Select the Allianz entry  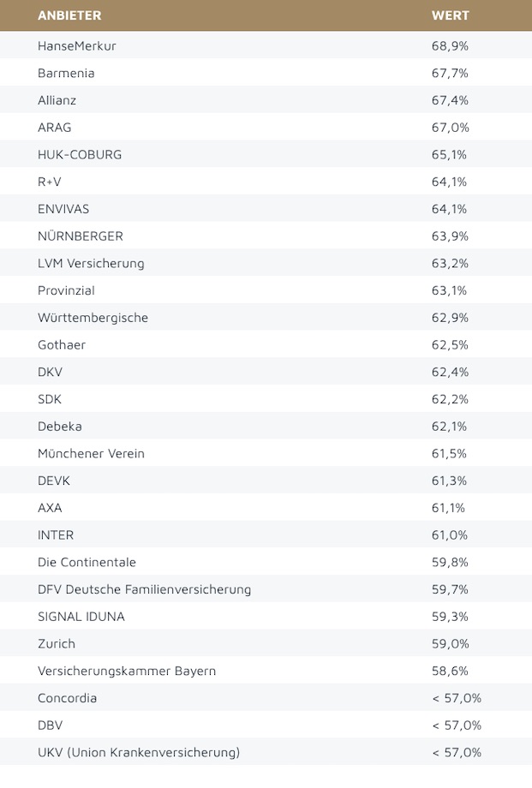pyautogui.click(x=57, y=100)
